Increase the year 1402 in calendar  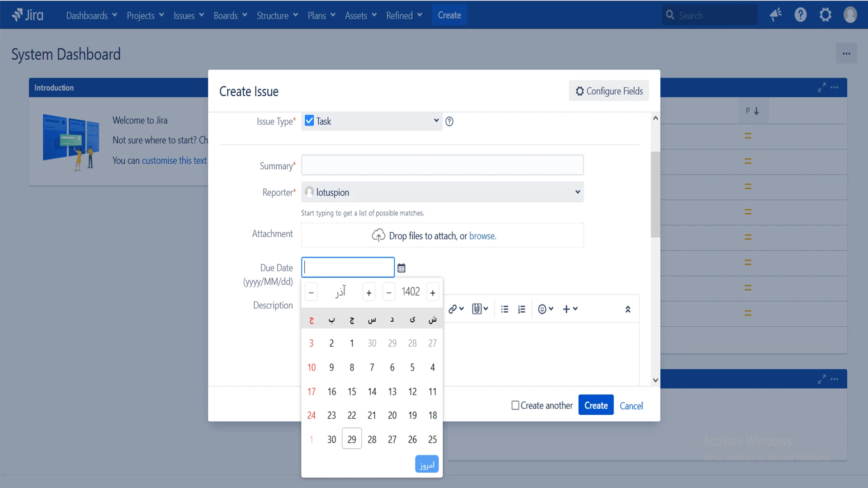click(433, 292)
